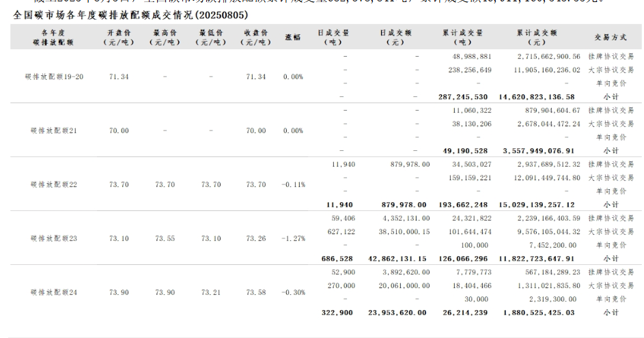Select daily amount subtotal 42,862,131.15
The width and height of the screenshot is (644, 338).
coord(397,259)
